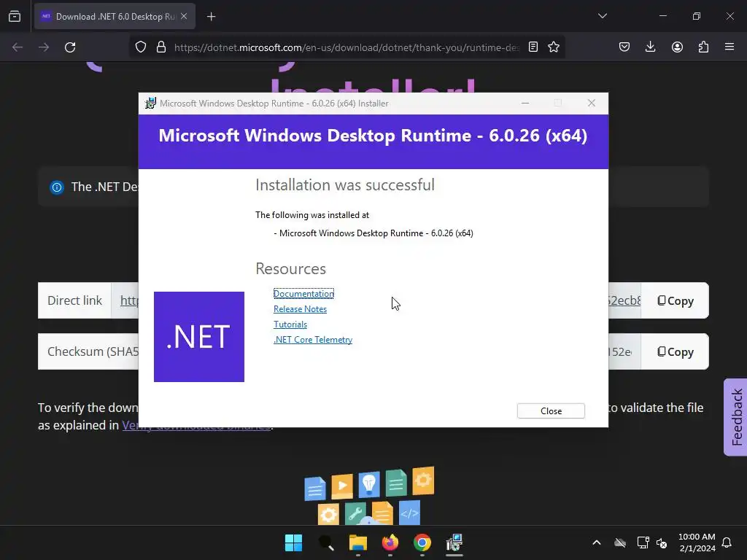Open the network status tray icon
This screenshot has height=560, width=747.
click(x=643, y=542)
